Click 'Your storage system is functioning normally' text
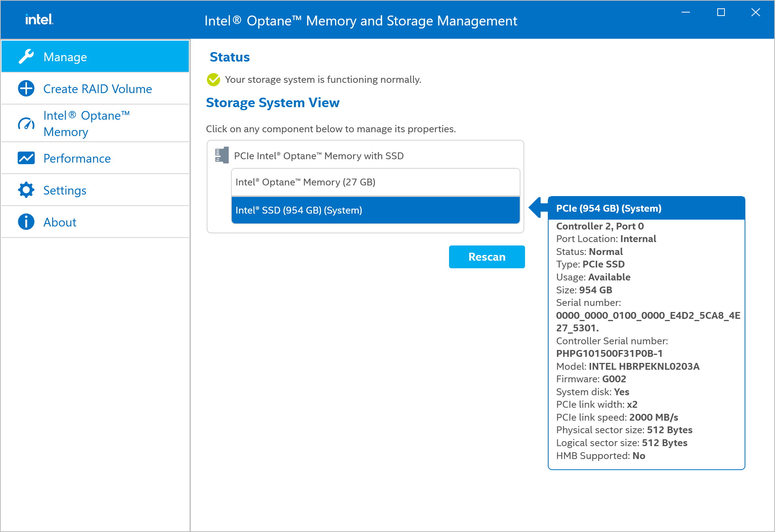The height and width of the screenshot is (532, 775). 323,79
